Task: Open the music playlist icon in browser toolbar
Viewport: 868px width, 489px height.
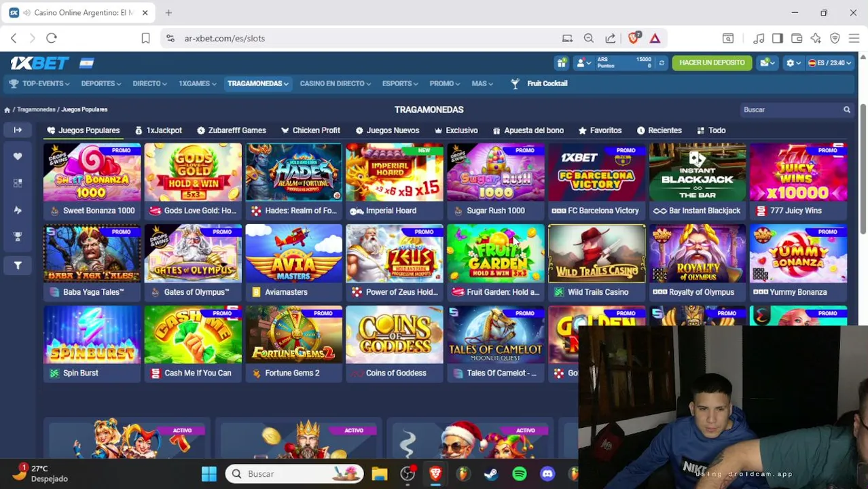Action: pos(759,38)
